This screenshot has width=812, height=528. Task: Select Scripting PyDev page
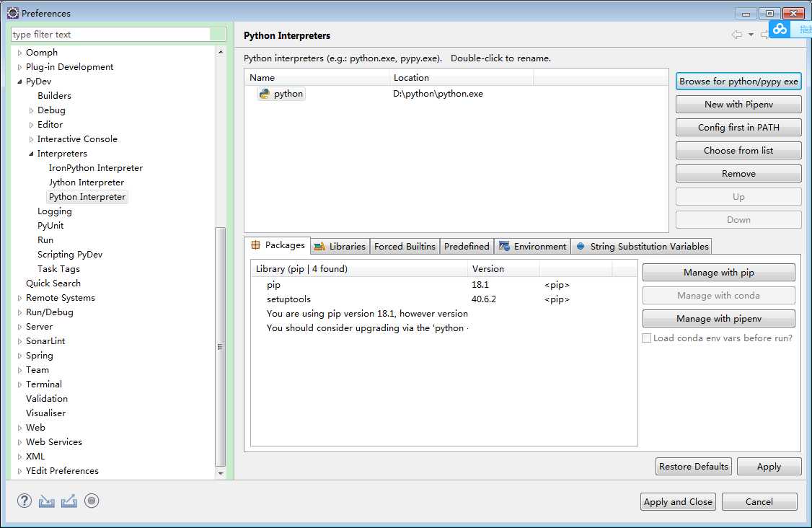(70, 255)
